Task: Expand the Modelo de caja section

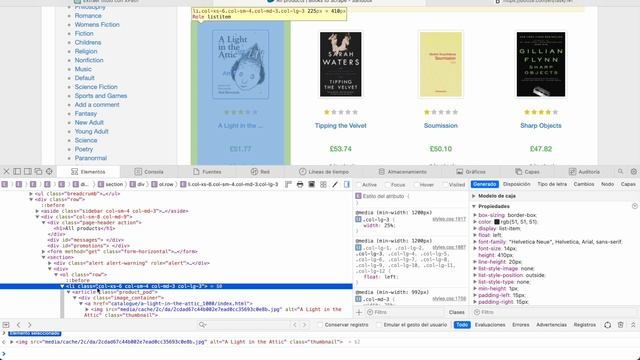Action: tap(474, 196)
